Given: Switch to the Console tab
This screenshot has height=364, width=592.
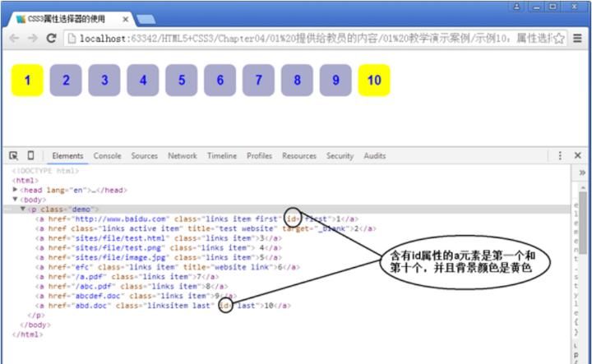Looking at the screenshot, I should point(107,156).
